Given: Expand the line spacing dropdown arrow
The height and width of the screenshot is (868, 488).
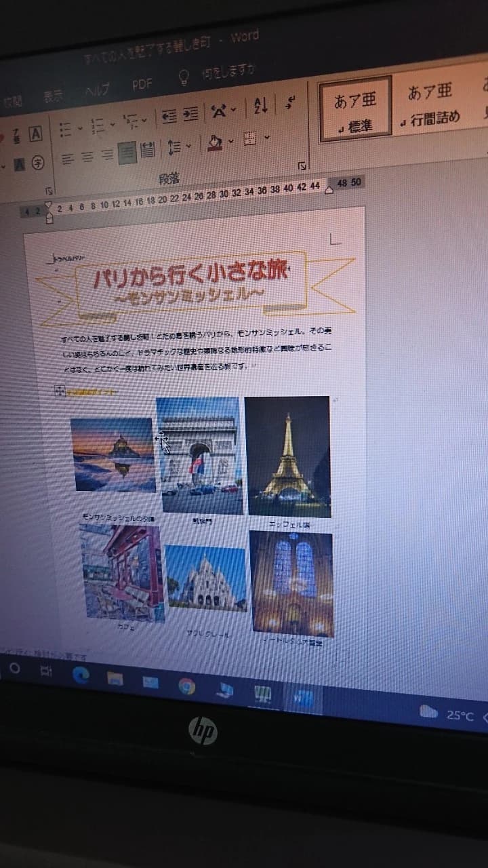Looking at the screenshot, I should tap(188, 146).
